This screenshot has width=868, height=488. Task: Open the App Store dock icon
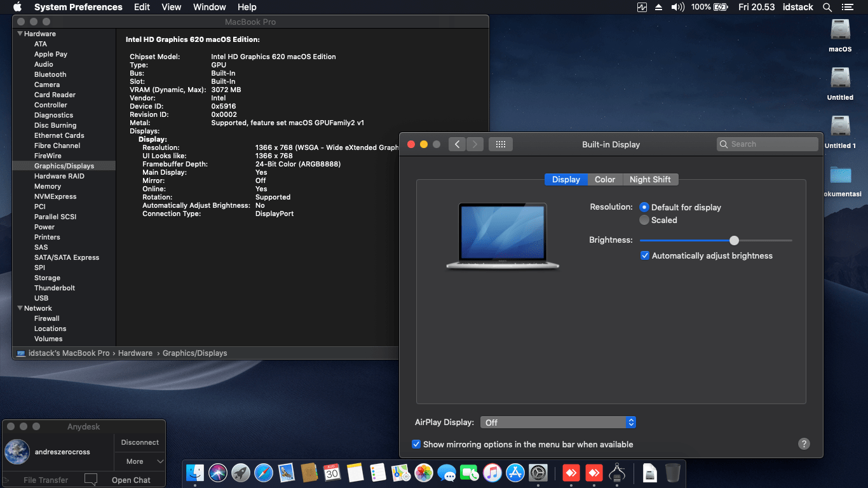[x=515, y=473]
